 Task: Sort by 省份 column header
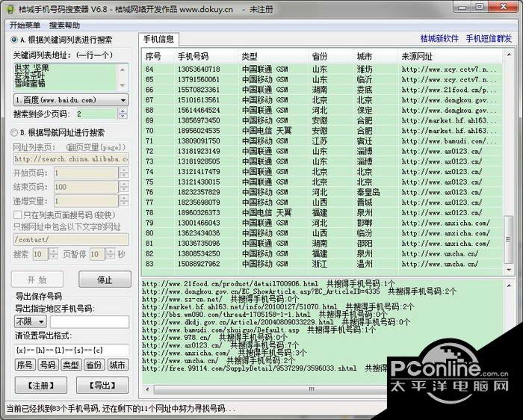[x=331, y=56]
